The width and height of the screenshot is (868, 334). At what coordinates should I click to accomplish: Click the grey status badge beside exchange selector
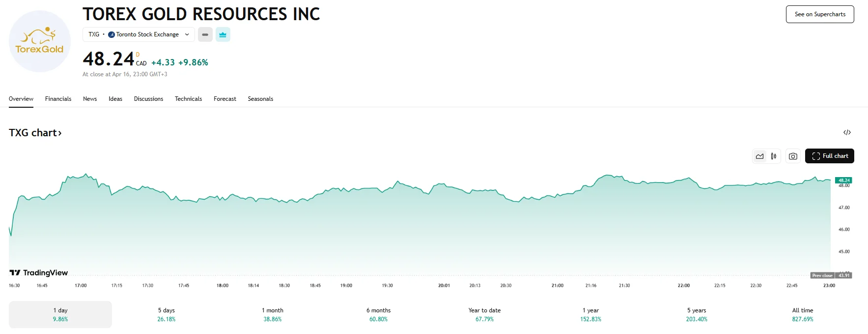click(x=205, y=34)
